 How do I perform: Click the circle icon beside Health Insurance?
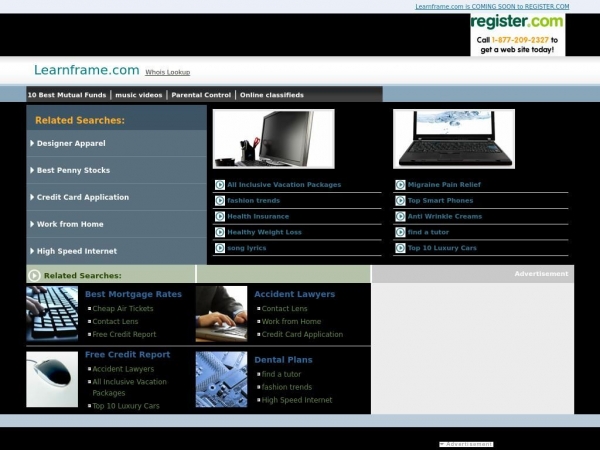(x=220, y=217)
